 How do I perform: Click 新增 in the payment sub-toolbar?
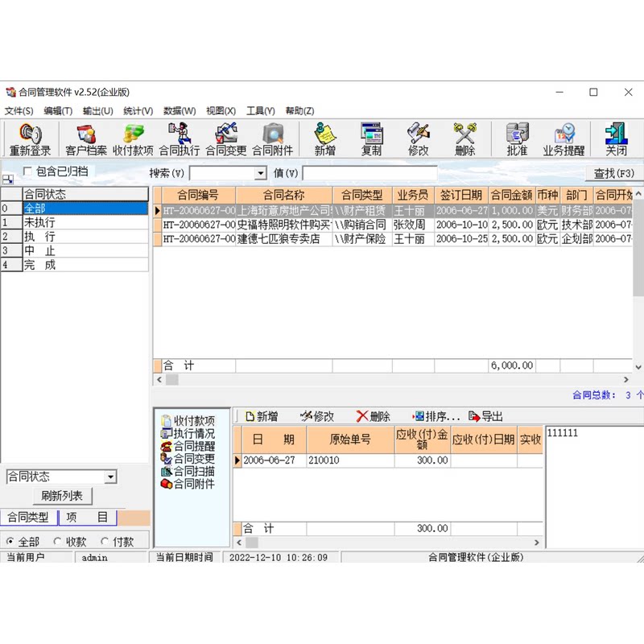[262, 416]
